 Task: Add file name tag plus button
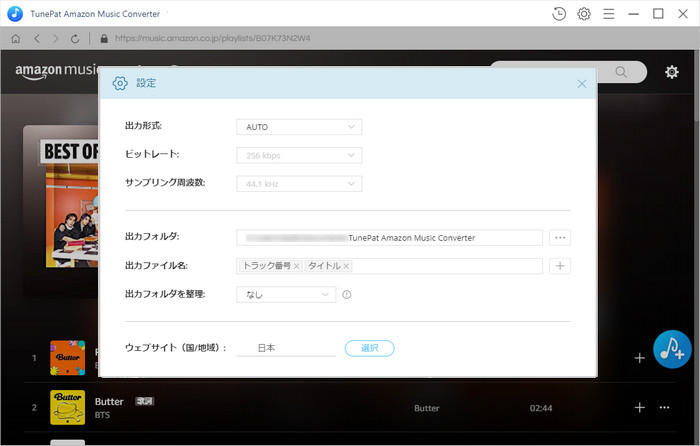click(560, 266)
